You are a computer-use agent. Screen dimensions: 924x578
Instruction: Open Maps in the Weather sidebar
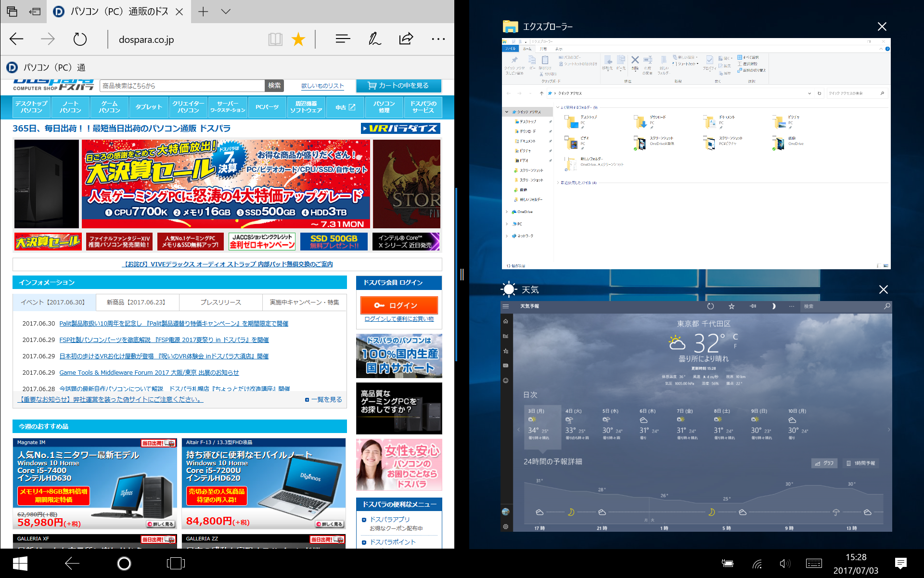pyautogui.click(x=505, y=336)
